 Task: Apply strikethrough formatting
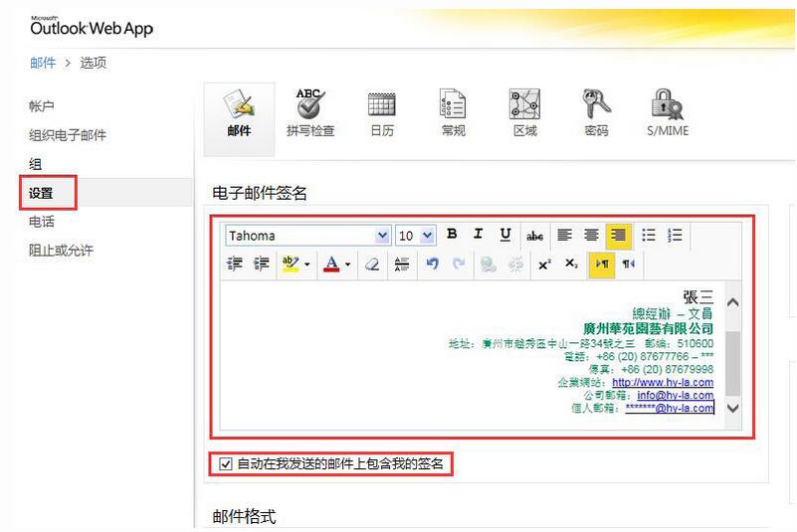pos(534,236)
